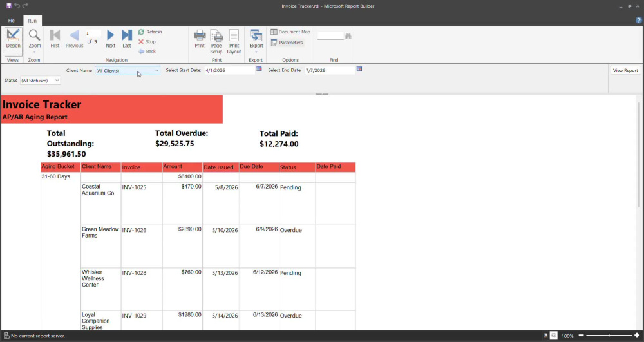Open the File menu
This screenshot has width=644, height=342.
12,21
